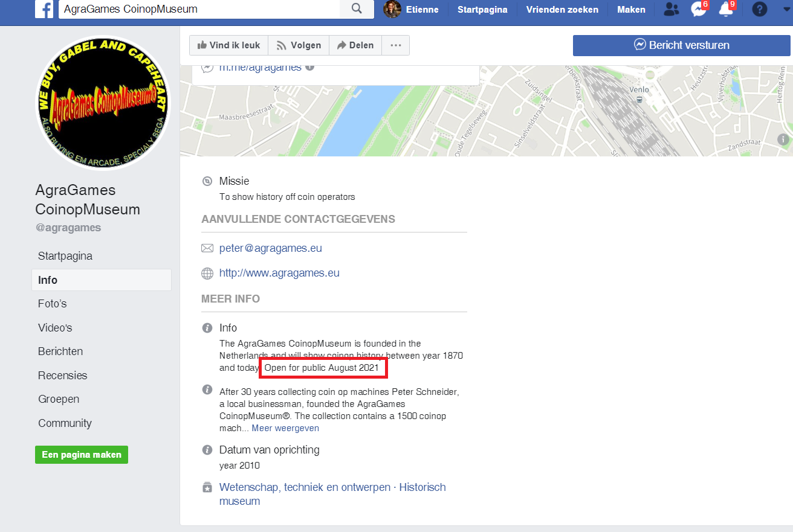Click the info icon beside the Info heading
793x532 pixels.
[x=207, y=328]
